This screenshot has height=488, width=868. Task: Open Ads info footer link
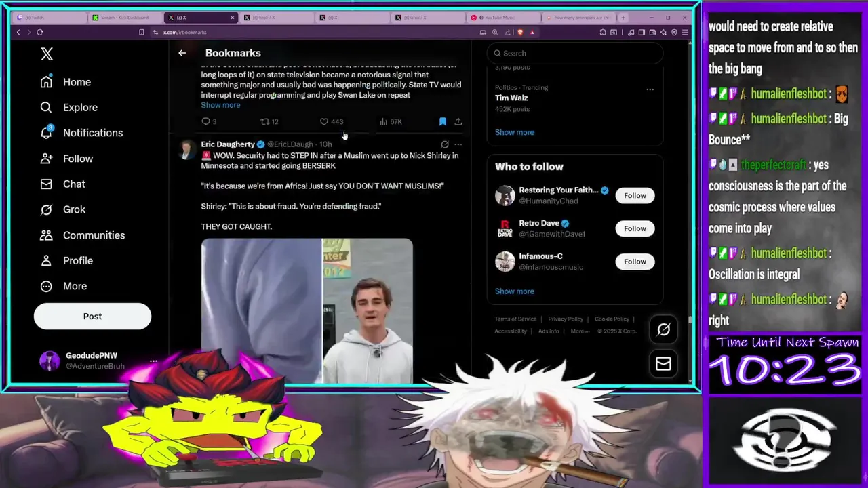pyautogui.click(x=549, y=331)
